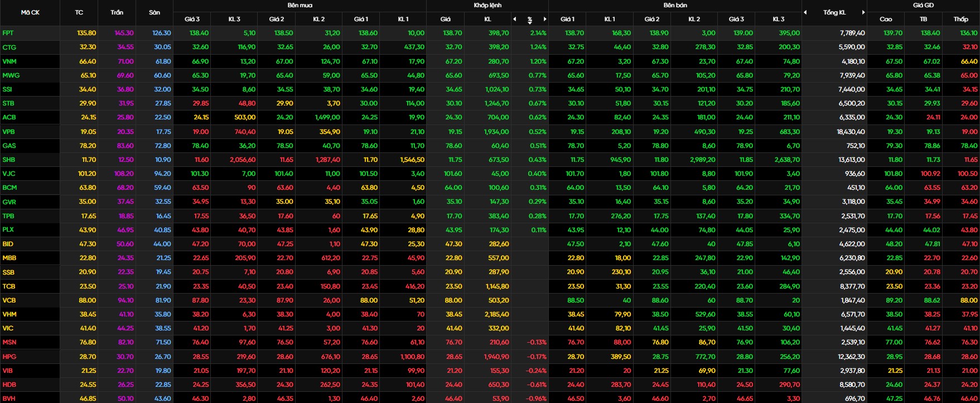This screenshot has height=403, width=980.
Task: Select the TCB ticker
Action: tap(8, 286)
